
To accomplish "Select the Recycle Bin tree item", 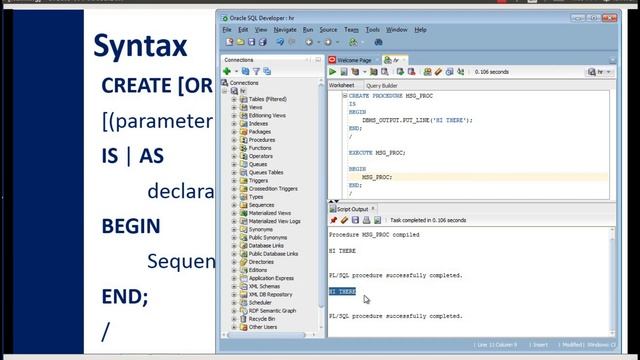I will click(262, 319).
